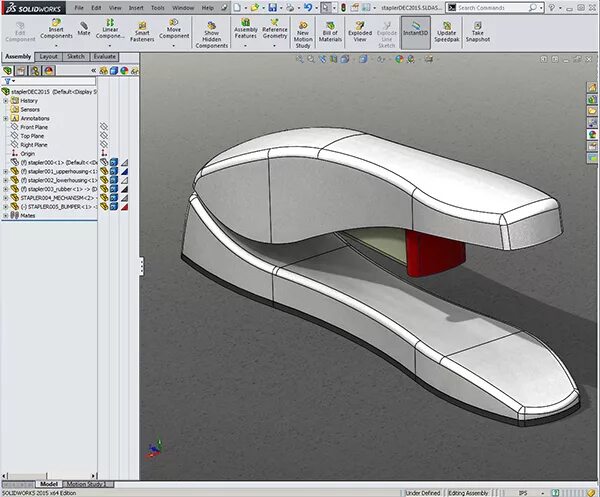Switch to the Evaluate tab
The image size is (600, 497).
(104, 57)
